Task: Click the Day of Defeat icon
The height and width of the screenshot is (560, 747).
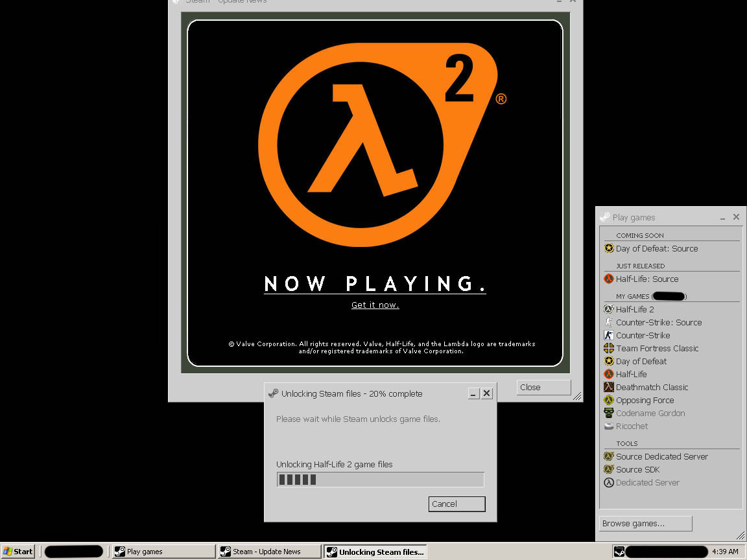Action: (x=609, y=361)
